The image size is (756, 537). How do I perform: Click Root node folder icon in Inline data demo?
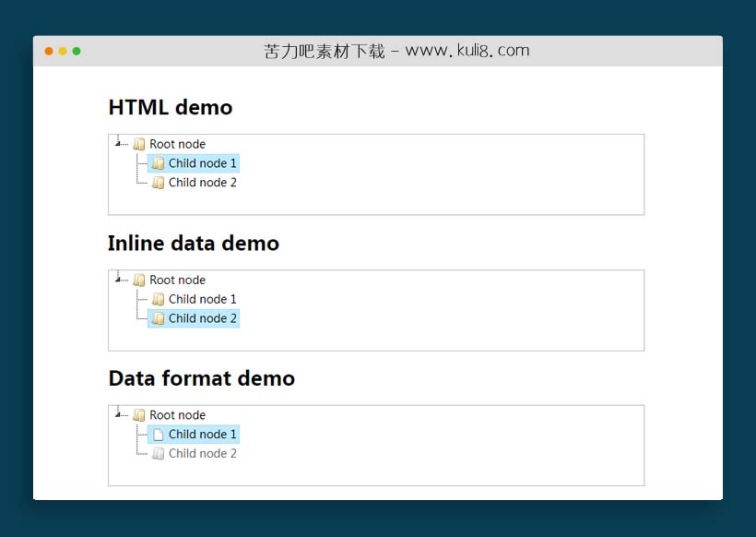139,280
